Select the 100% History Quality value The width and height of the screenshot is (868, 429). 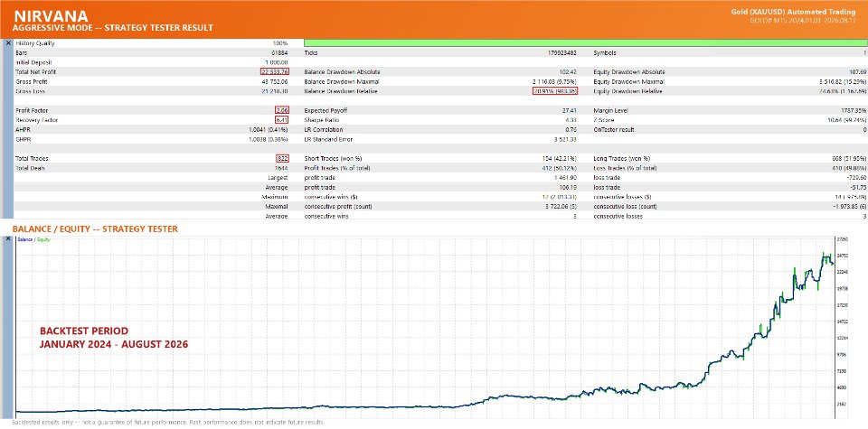pos(280,43)
